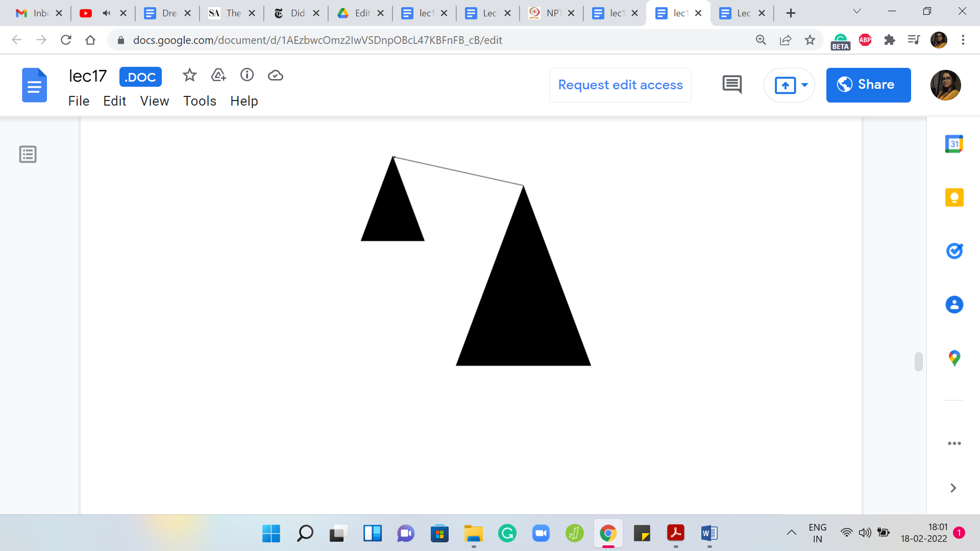The image size is (980, 551).
Task: Open Google Calendar side panel
Action: click(x=954, y=144)
